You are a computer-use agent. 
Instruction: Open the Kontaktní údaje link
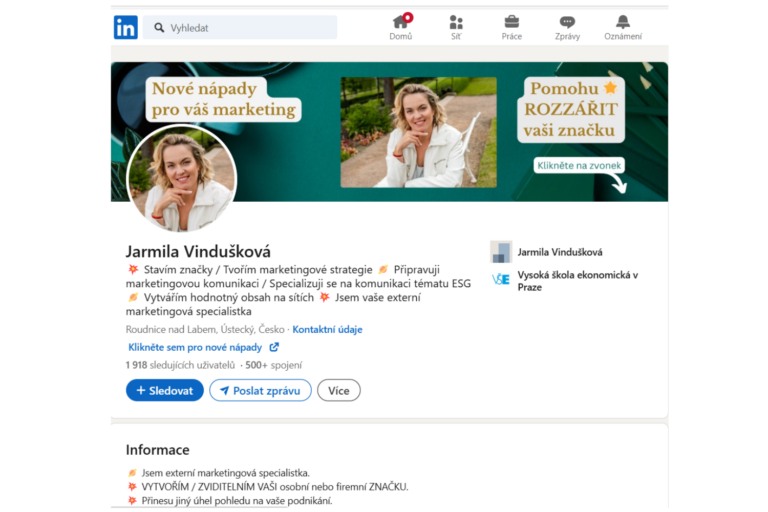(x=327, y=329)
